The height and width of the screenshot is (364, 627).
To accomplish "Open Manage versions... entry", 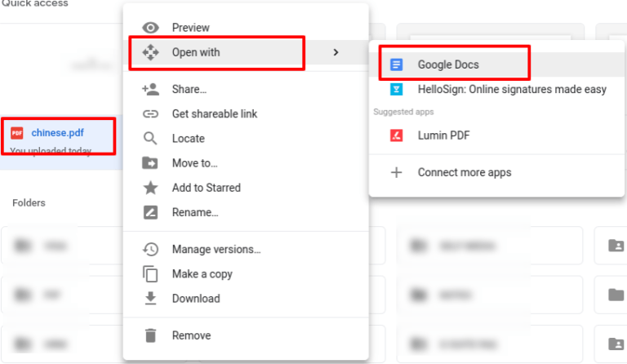I will pos(246,249).
